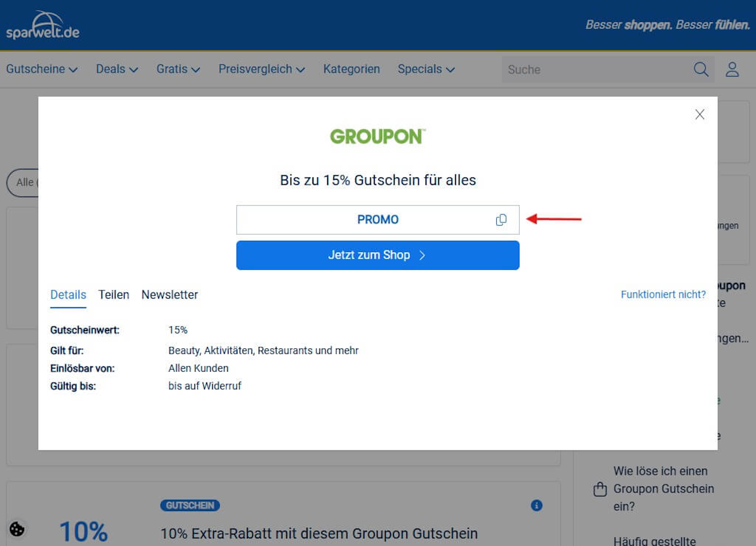Click Funktioniert nicht? link
756x546 pixels.
point(663,294)
